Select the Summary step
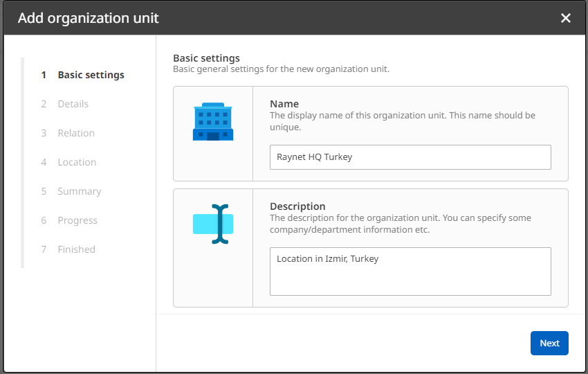The width and height of the screenshot is (588, 374). (79, 191)
